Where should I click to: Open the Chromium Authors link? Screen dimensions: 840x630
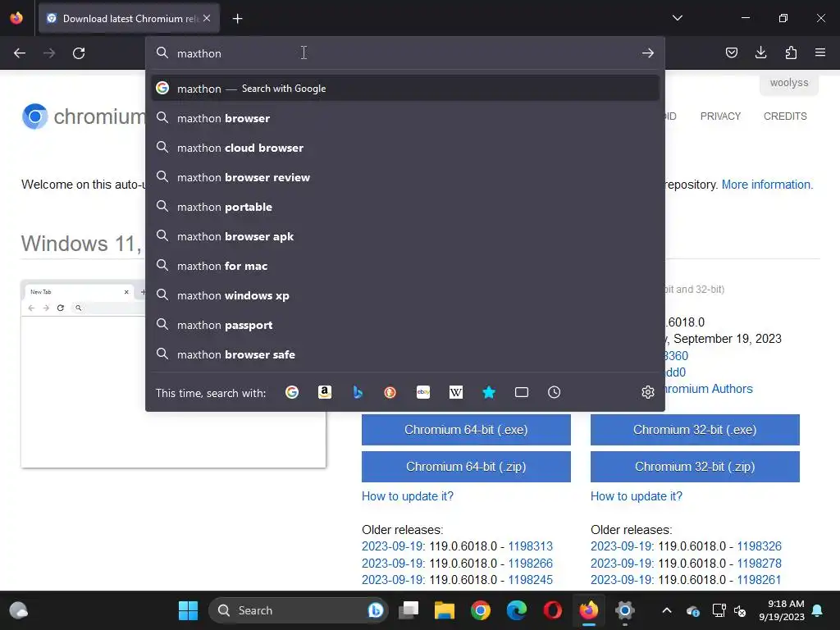point(708,389)
